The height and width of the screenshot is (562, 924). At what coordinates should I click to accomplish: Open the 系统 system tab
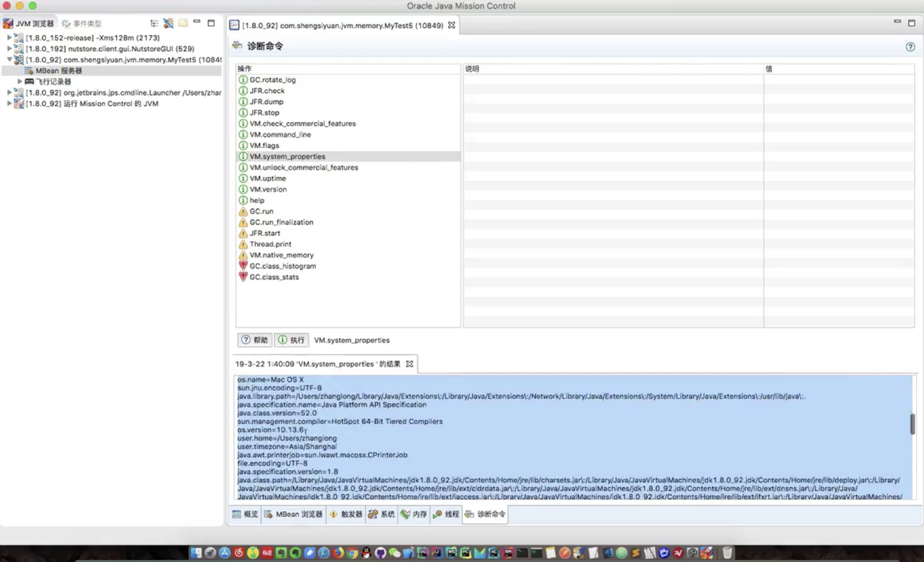[x=381, y=514]
